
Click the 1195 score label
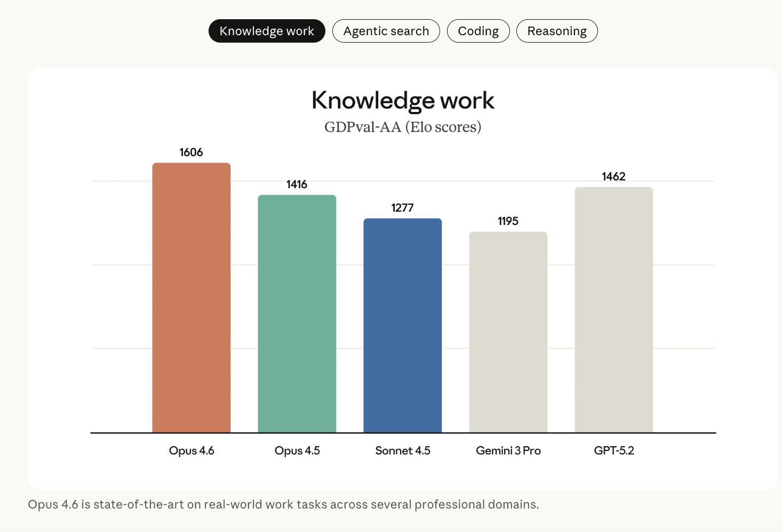pyautogui.click(x=508, y=221)
